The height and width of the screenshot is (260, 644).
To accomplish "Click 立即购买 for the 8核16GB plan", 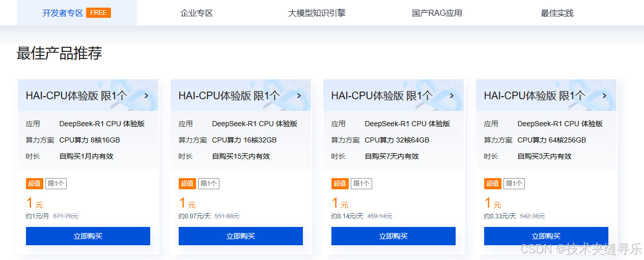I will (x=88, y=236).
